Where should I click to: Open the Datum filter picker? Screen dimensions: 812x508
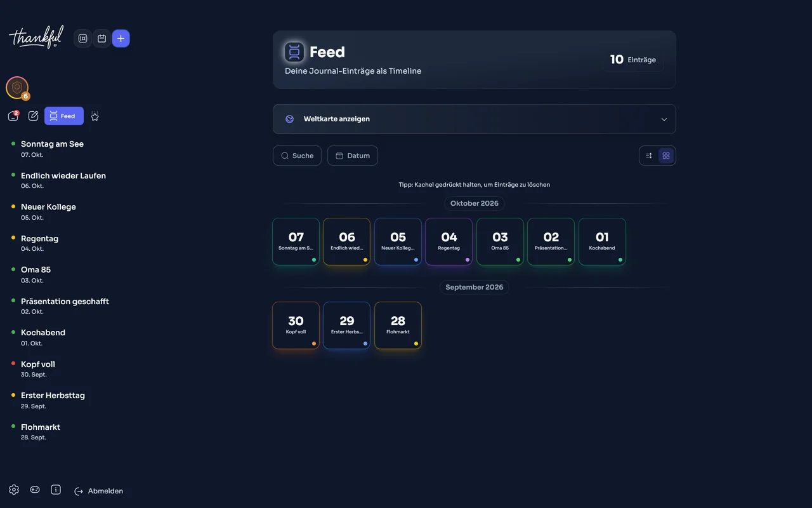pos(353,156)
